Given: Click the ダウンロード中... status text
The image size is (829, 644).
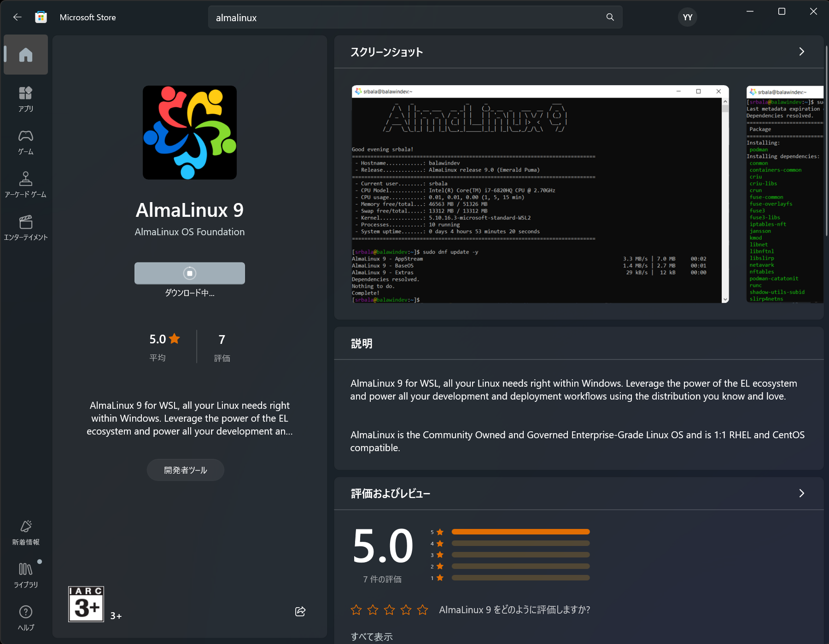Looking at the screenshot, I should tap(190, 293).
